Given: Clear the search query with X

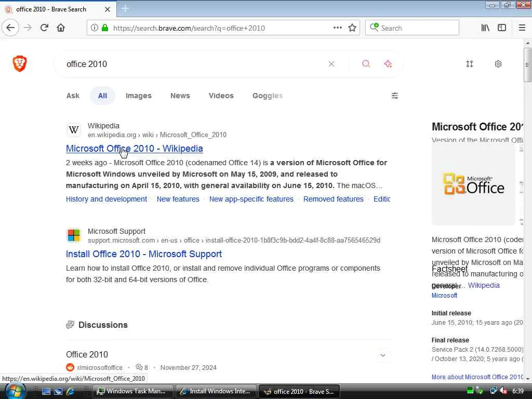Looking at the screenshot, I should [331, 64].
